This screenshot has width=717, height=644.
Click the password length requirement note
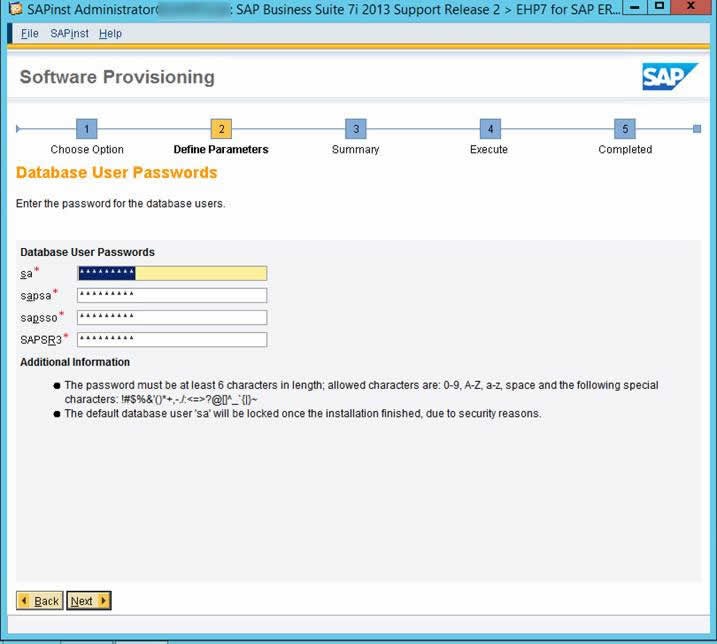[361, 392]
